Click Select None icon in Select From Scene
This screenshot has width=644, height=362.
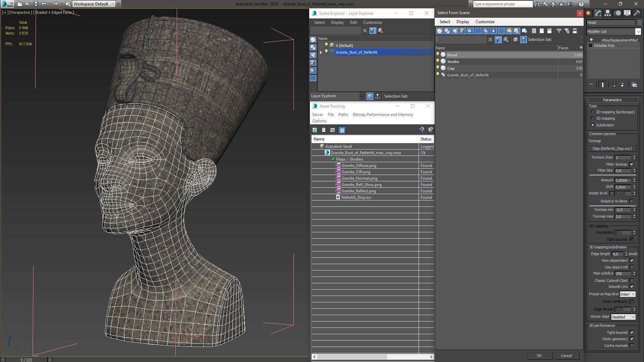pyautogui.click(x=542, y=31)
